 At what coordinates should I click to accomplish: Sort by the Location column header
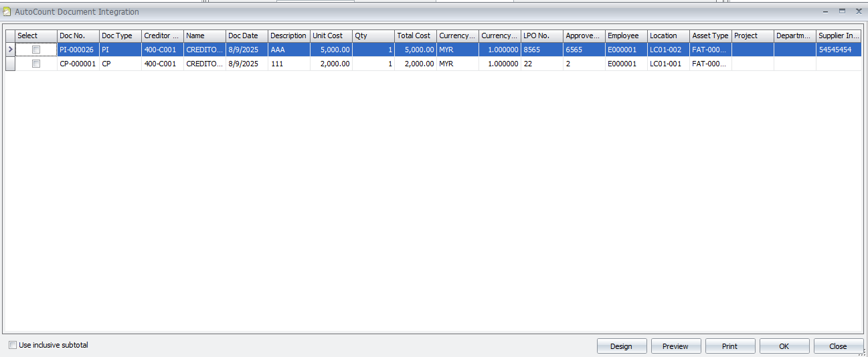[669, 35]
